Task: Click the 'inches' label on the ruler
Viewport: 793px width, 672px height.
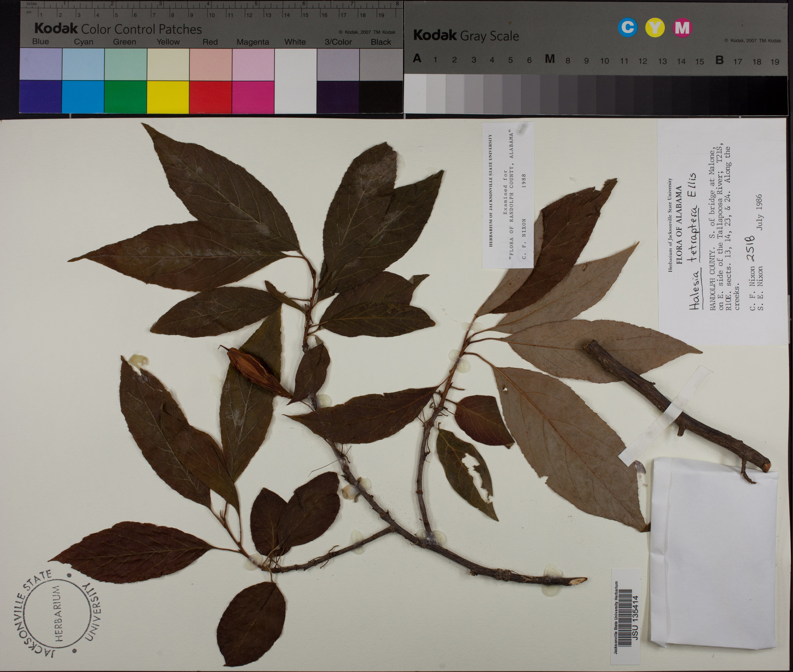Action: point(31,4)
